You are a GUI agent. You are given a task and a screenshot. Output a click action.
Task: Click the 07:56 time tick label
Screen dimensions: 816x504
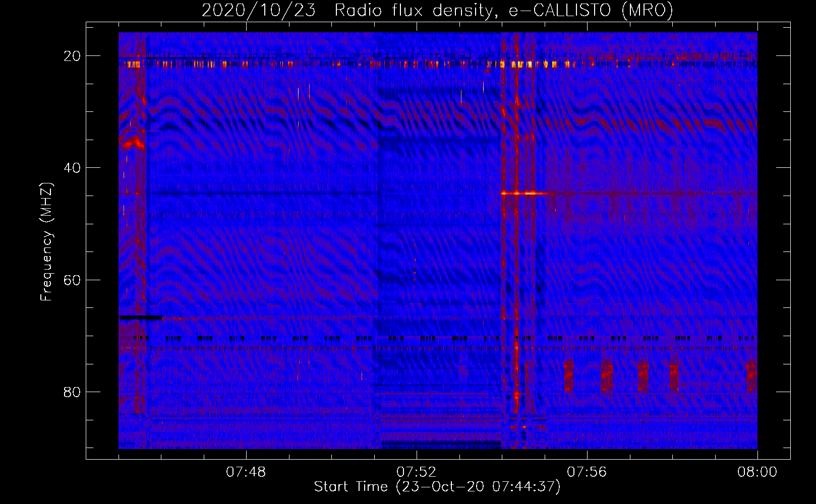coord(587,472)
